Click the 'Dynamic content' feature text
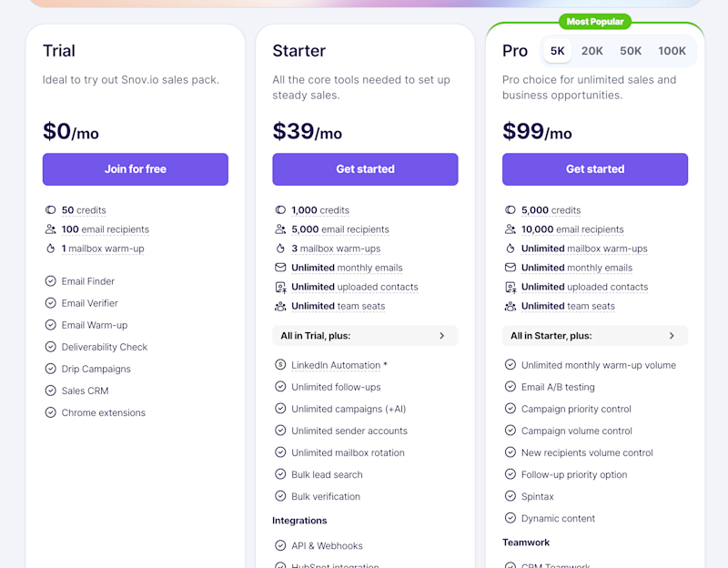Screen dimensions: 728x568 [x=558, y=518]
